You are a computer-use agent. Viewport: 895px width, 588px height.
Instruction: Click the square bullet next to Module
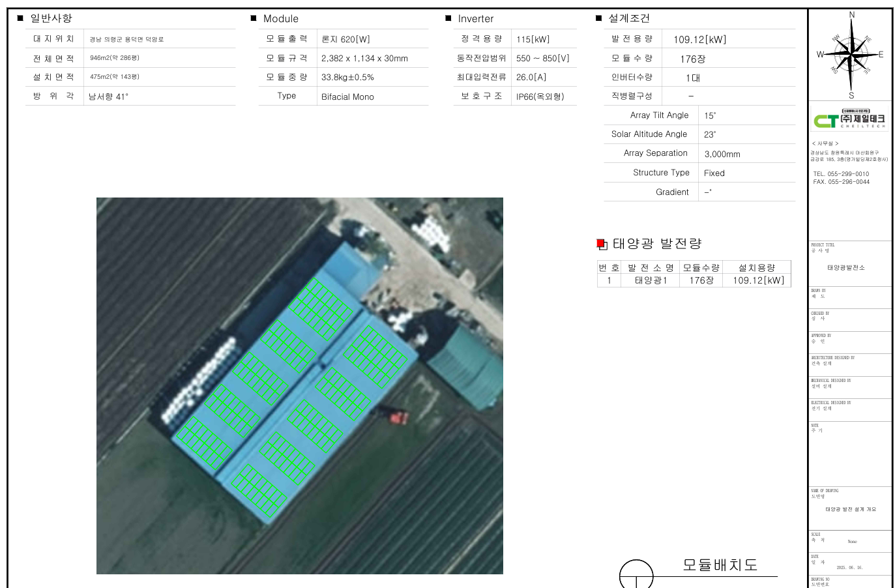(254, 18)
